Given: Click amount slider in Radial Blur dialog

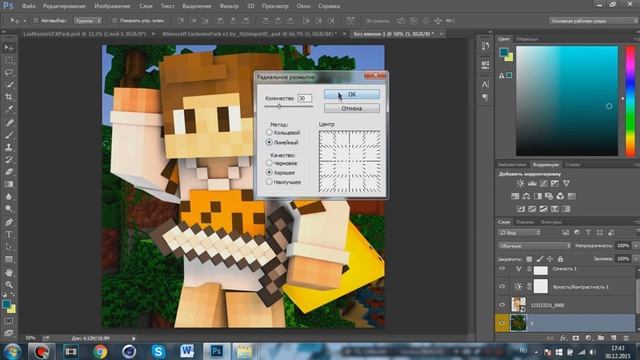Looking at the screenshot, I should [279, 106].
